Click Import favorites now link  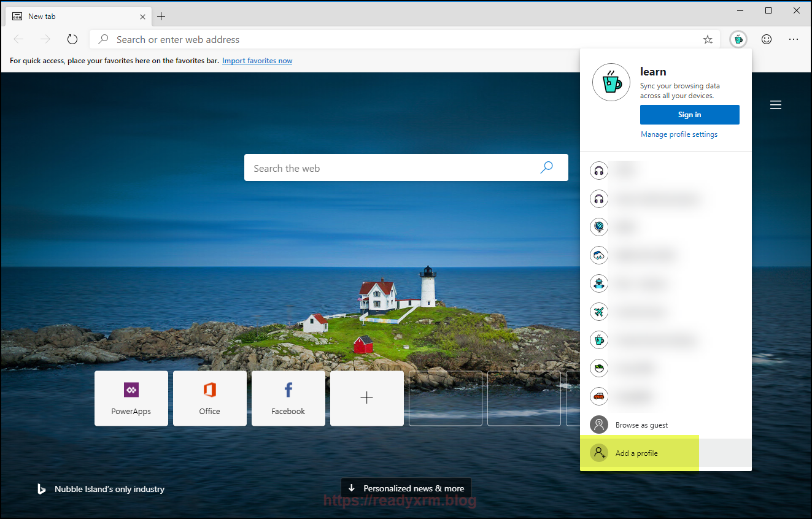[x=257, y=61]
